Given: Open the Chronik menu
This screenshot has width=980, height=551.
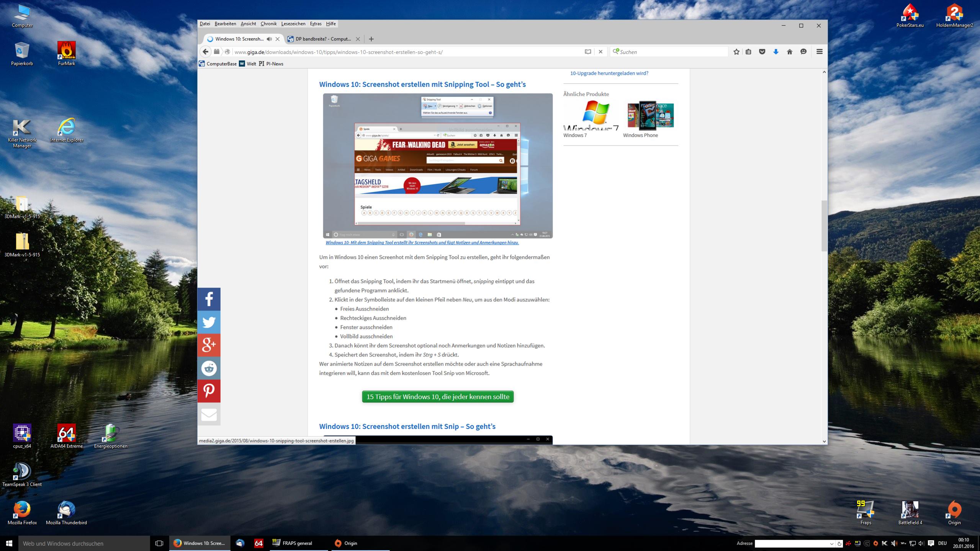Looking at the screenshot, I should click(268, 24).
